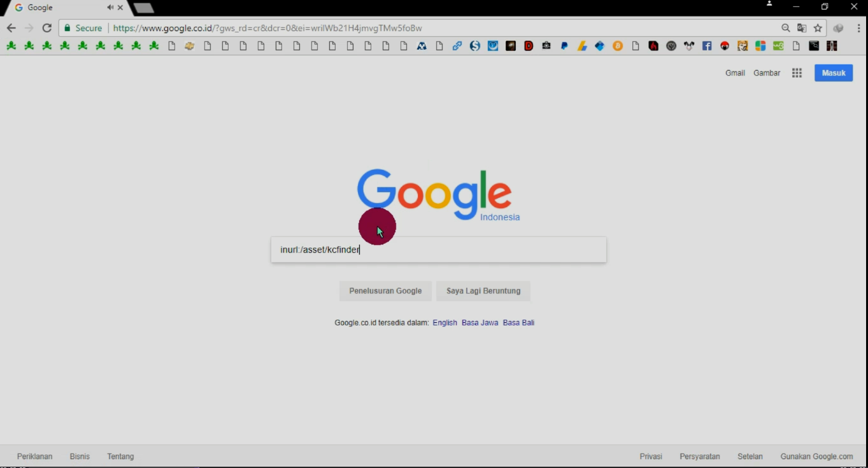Screen dimensions: 868x468
Task: Click the Penelusuran Google button
Action: click(385, 290)
